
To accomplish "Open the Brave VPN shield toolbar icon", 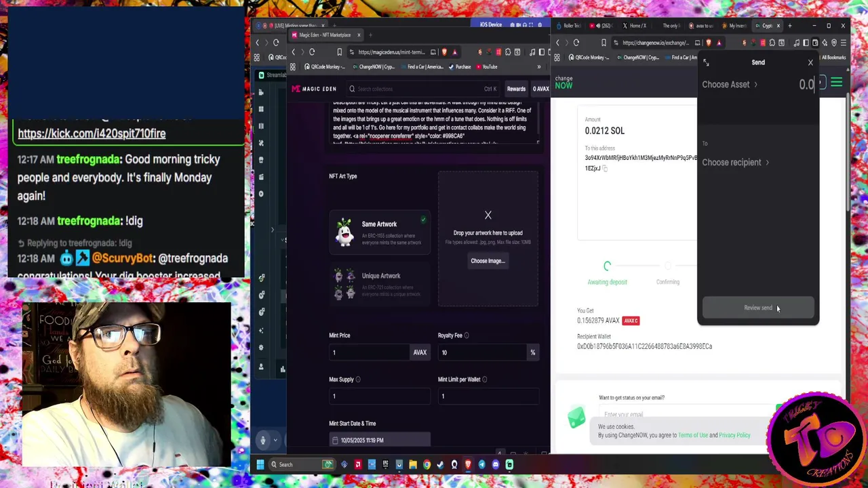I will [x=834, y=43].
